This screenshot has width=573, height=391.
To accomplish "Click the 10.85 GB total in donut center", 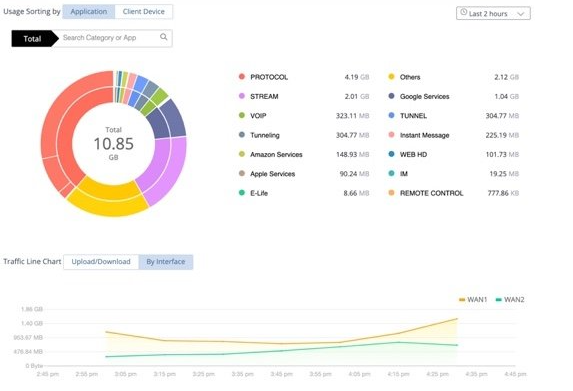I will pyautogui.click(x=114, y=144).
